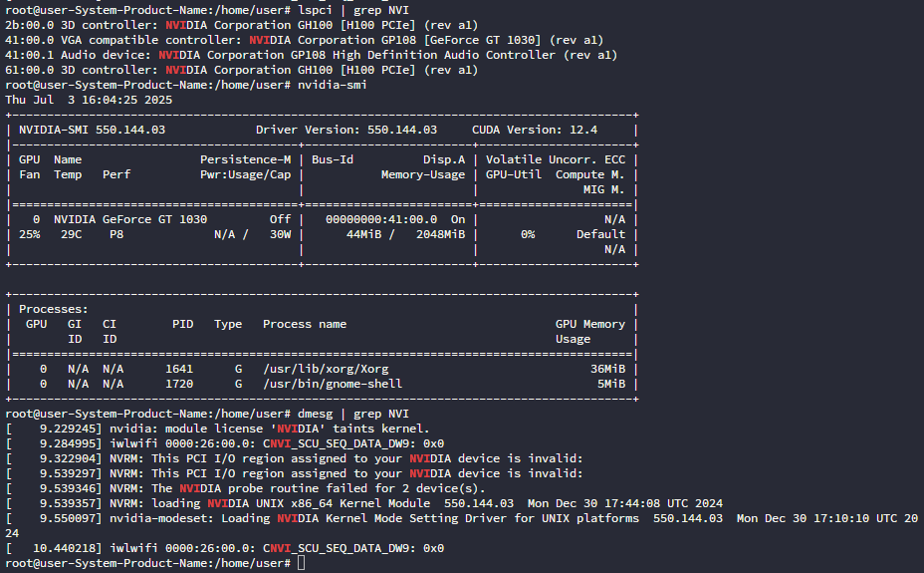The width and height of the screenshot is (924, 573).
Task: Click the 'nvidia-smi' command text
Action: 333,85
